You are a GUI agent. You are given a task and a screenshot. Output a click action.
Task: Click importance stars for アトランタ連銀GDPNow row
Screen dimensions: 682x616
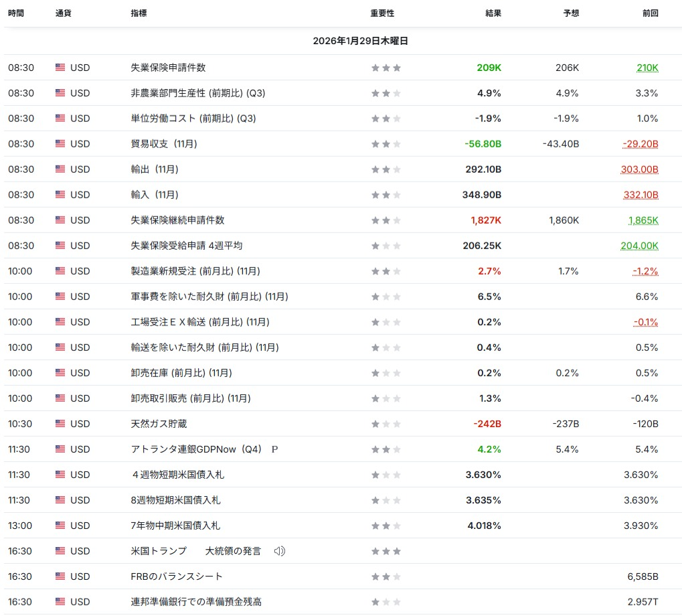pos(386,449)
